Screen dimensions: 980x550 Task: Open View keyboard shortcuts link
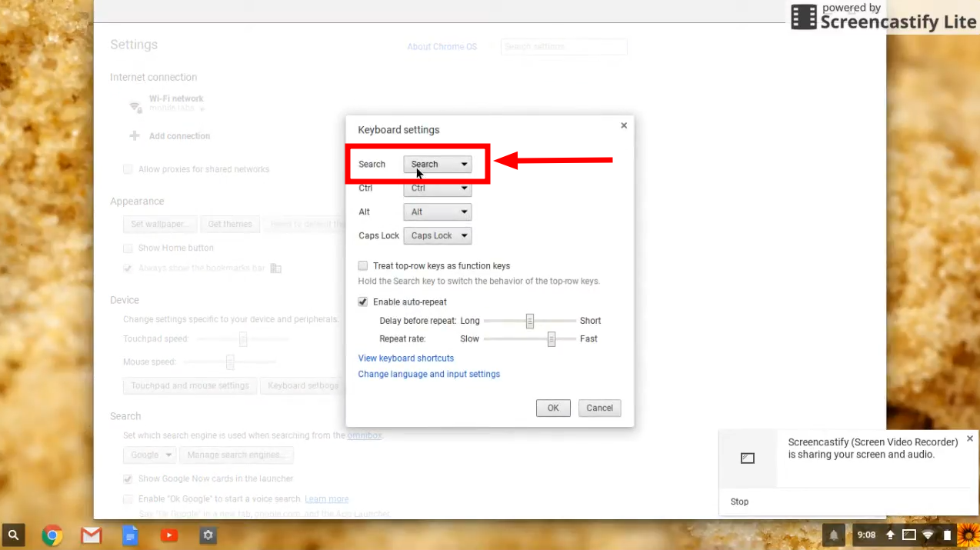tap(406, 358)
